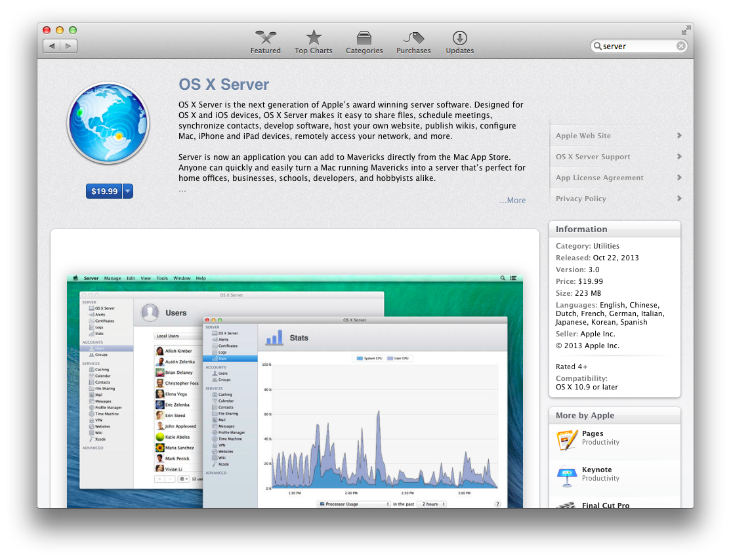Image resolution: width=731 pixels, height=560 pixels.
Task: Expand the description with ...More
Action: (x=512, y=201)
